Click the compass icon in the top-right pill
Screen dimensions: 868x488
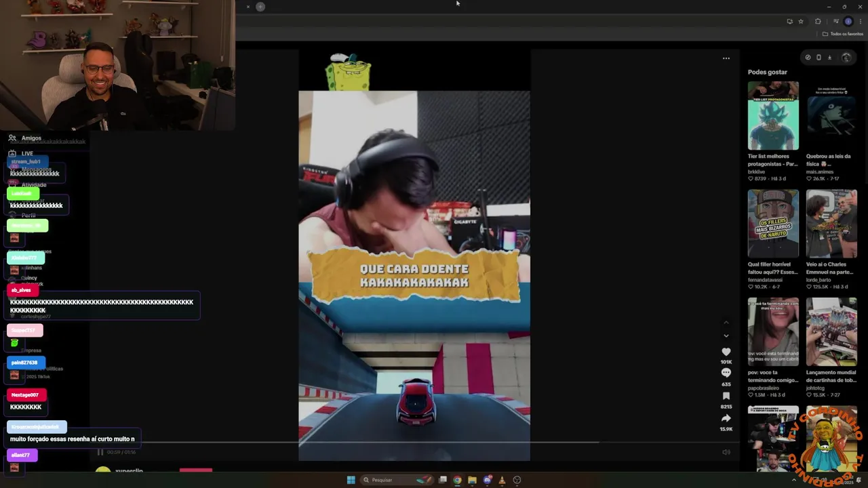pos(808,58)
